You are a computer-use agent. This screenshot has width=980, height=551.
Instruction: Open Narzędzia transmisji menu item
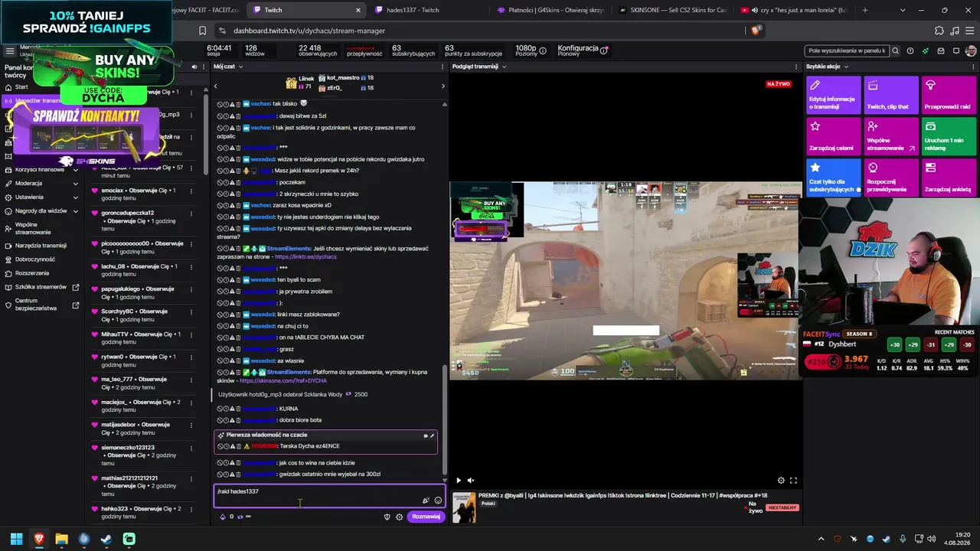[41, 246]
